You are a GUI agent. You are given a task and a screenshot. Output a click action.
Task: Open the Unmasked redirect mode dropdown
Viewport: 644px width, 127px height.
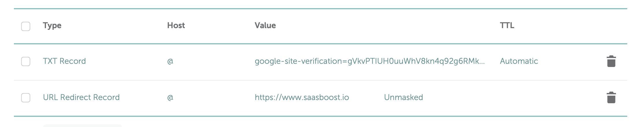404,97
